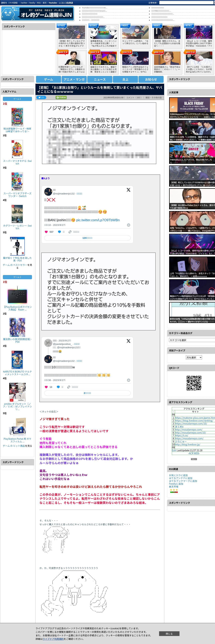The height and width of the screenshot is (644, 215).
Task: Open the 月を選択 monthly archive dropdown
Action: pos(194,357)
